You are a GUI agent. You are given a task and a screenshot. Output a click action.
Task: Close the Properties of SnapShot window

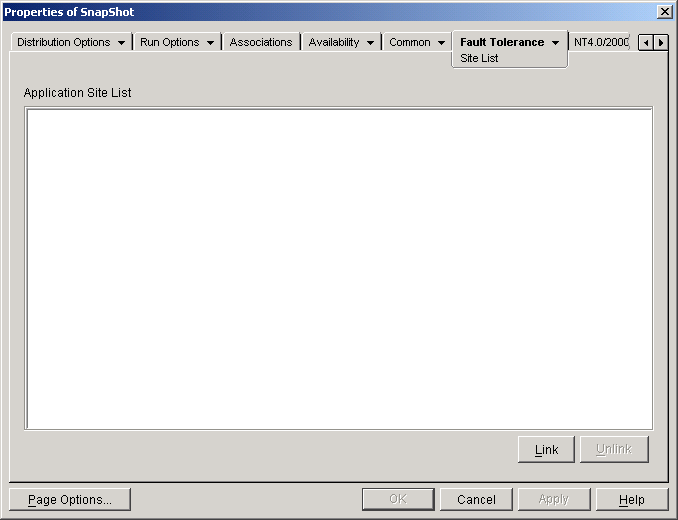664,12
